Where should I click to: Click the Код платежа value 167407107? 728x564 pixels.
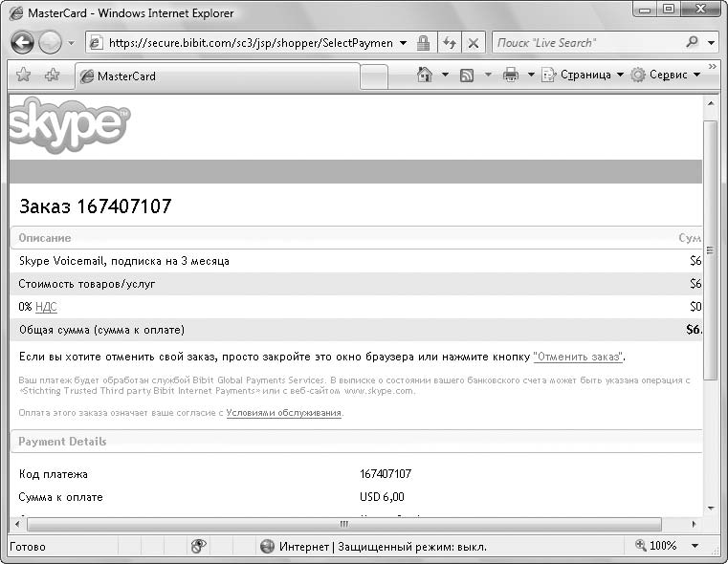386,474
